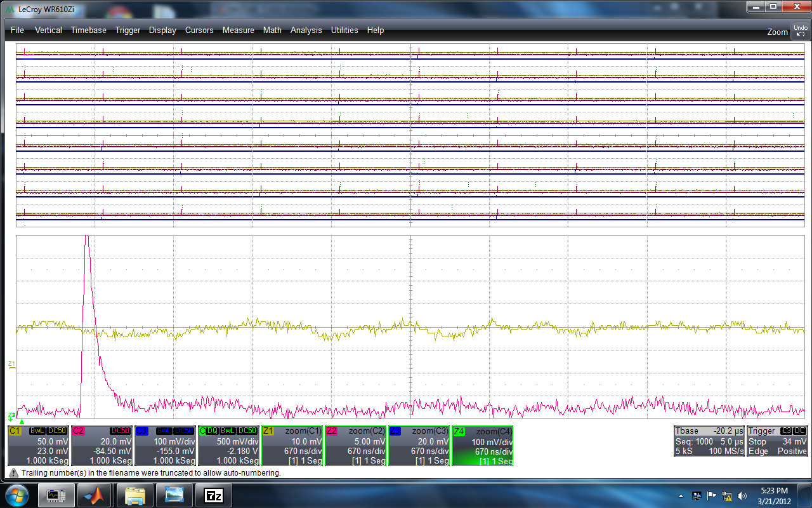Click the C2 DC50 coupling badge
Viewport: 812px width, 508px height.
tap(121, 431)
